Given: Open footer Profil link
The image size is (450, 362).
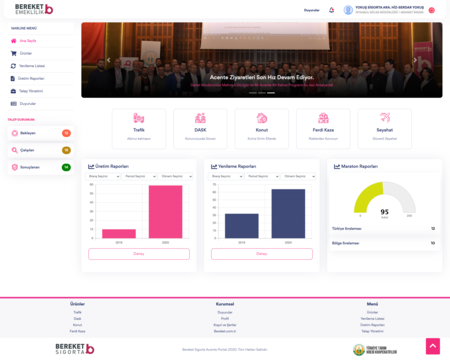Looking at the screenshot, I should tap(225, 319).
